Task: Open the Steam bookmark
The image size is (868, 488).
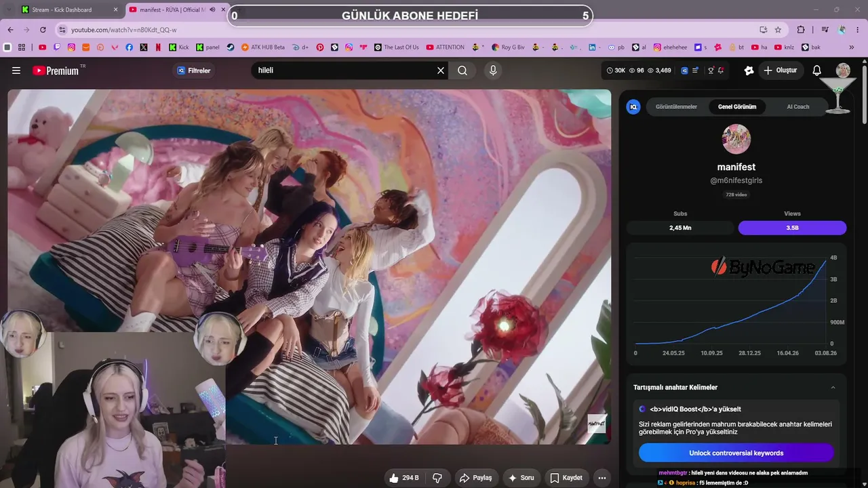Action: (x=231, y=47)
